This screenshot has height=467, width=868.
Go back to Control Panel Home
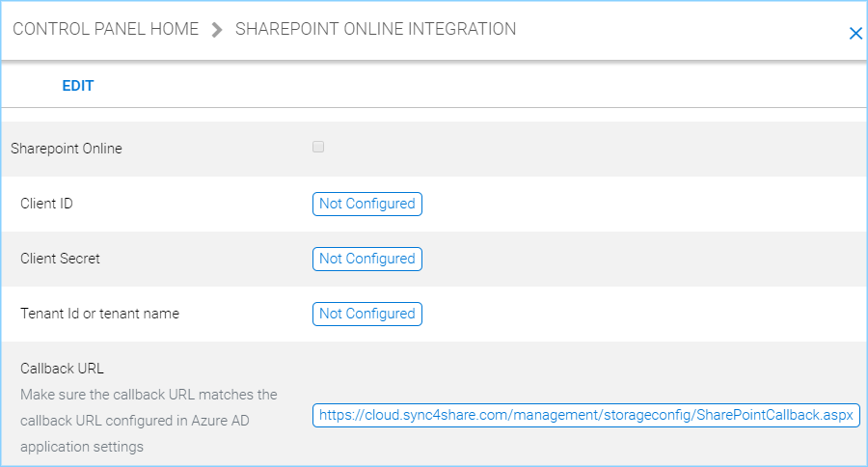click(106, 29)
